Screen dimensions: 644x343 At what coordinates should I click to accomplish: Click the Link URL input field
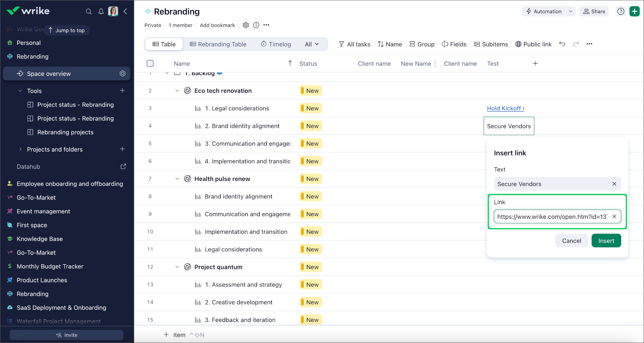pyautogui.click(x=552, y=217)
